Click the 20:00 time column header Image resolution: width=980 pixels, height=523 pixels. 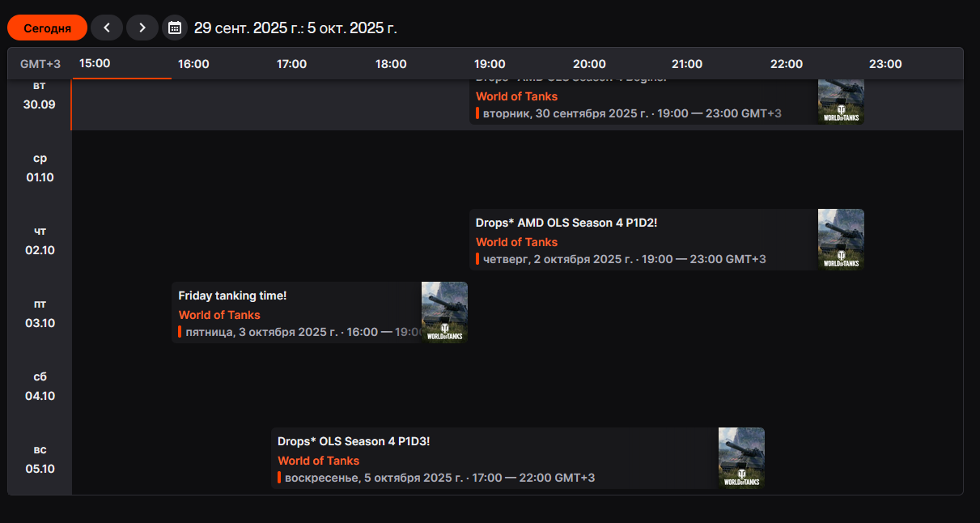click(x=589, y=64)
